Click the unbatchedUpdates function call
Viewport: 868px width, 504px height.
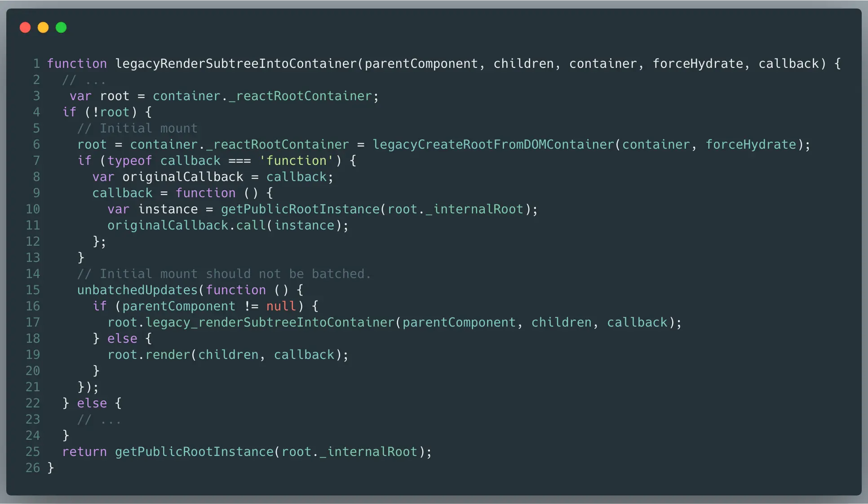[x=137, y=290]
